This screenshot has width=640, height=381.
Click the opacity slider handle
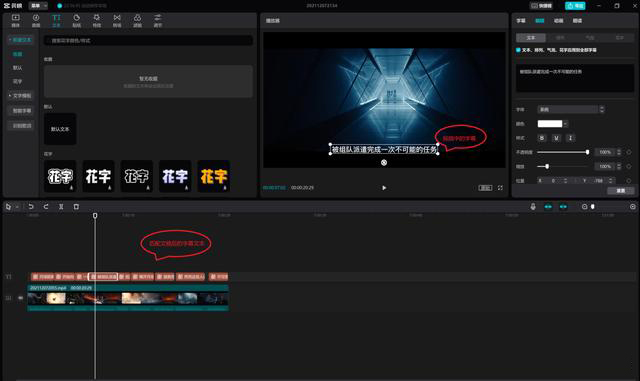tap(587, 152)
